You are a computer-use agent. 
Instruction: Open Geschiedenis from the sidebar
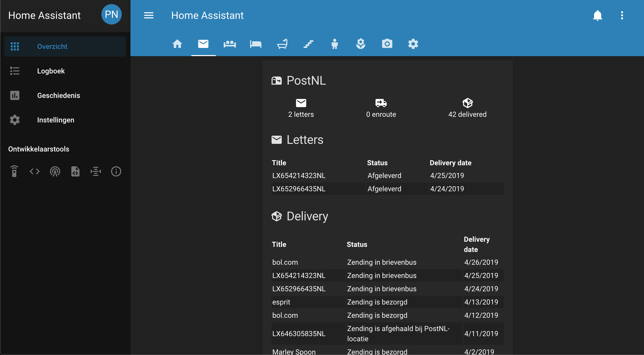65,95
